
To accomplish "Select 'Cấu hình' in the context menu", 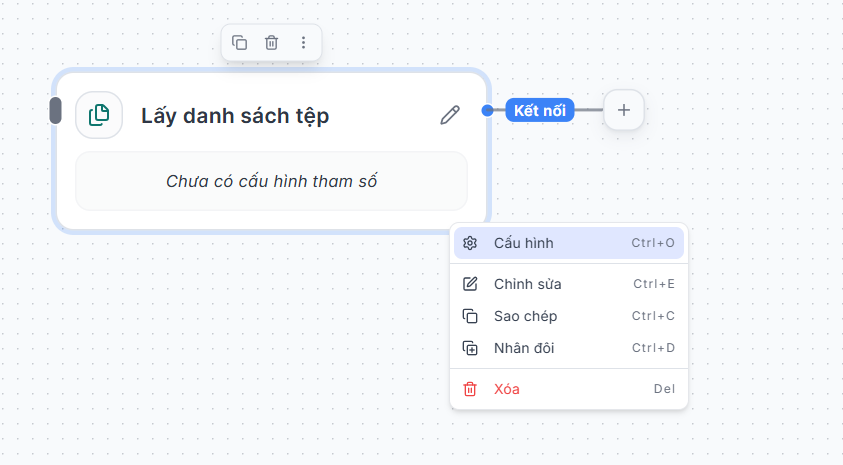I will pyautogui.click(x=569, y=243).
